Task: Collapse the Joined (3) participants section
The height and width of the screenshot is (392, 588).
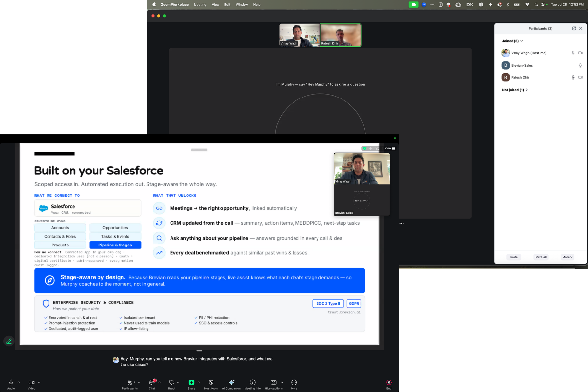Action: click(513, 41)
